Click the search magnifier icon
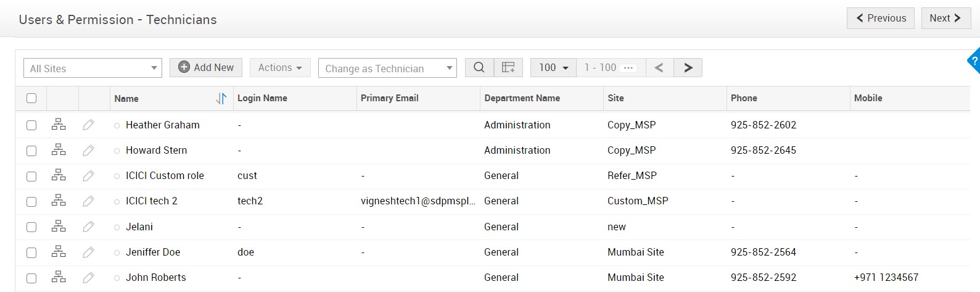This screenshot has height=292, width=980. click(479, 67)
